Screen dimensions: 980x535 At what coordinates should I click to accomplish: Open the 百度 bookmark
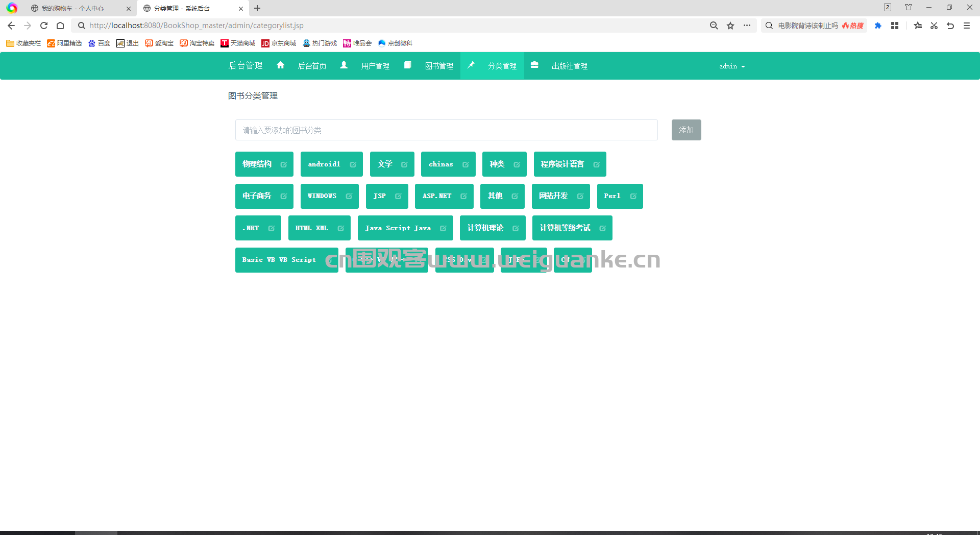[99, 43]
